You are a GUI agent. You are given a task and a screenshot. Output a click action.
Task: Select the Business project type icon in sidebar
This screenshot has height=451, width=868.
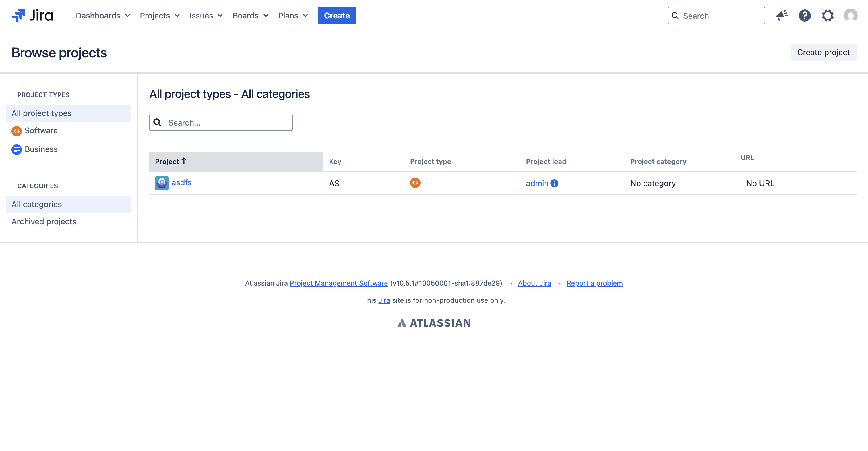click(x=17, y=149)
